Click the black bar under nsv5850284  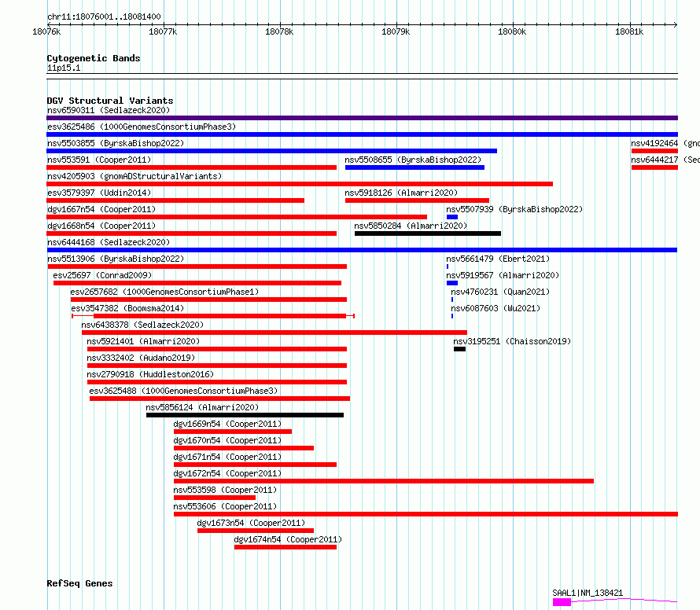click(428, 233)
